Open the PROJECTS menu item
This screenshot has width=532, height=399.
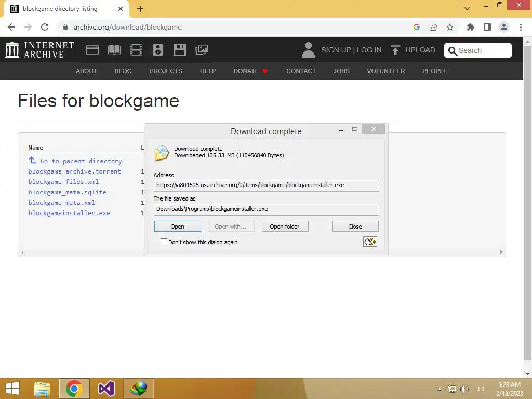tap(166, 71)
